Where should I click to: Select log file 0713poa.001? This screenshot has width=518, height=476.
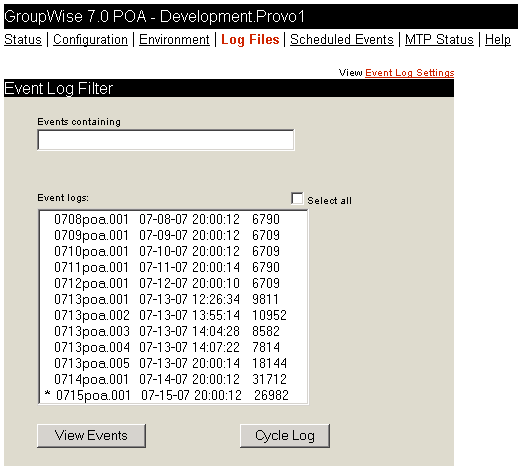pos(173,299)
